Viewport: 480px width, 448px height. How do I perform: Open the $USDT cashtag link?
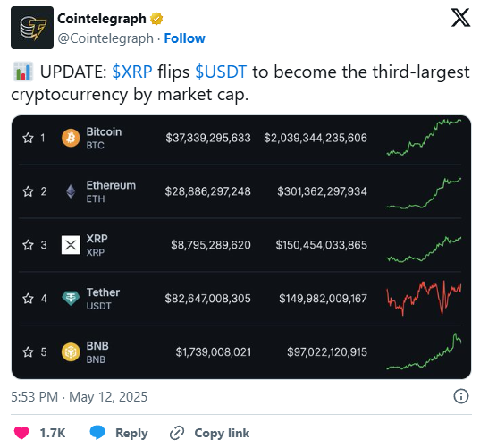tap(221, 72)
